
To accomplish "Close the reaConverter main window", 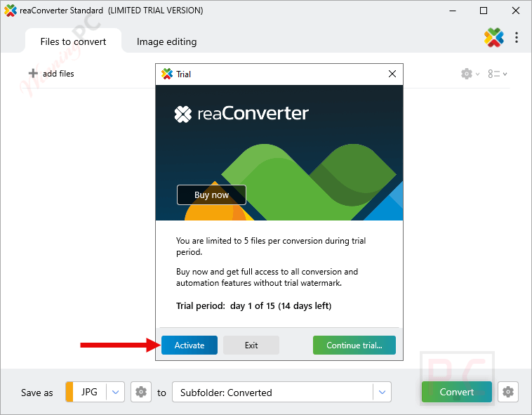I will [x=516, y=11].
